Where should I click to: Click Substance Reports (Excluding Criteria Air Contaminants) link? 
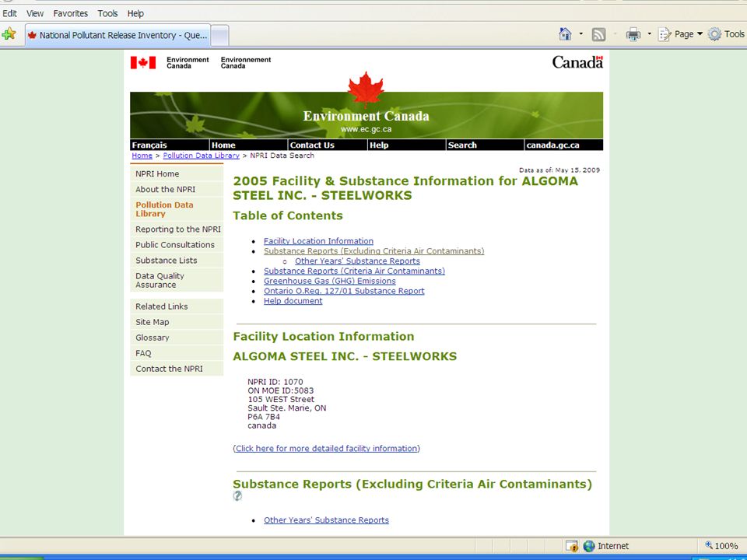tap(374, 251)
